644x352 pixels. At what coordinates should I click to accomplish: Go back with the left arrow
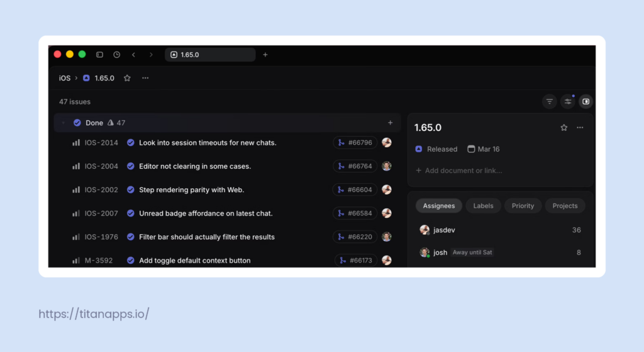click(x=133, y=55)
